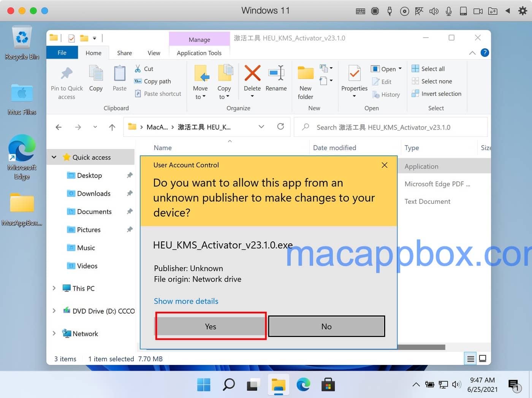Switch to the Home tab

tap(93, 53)
